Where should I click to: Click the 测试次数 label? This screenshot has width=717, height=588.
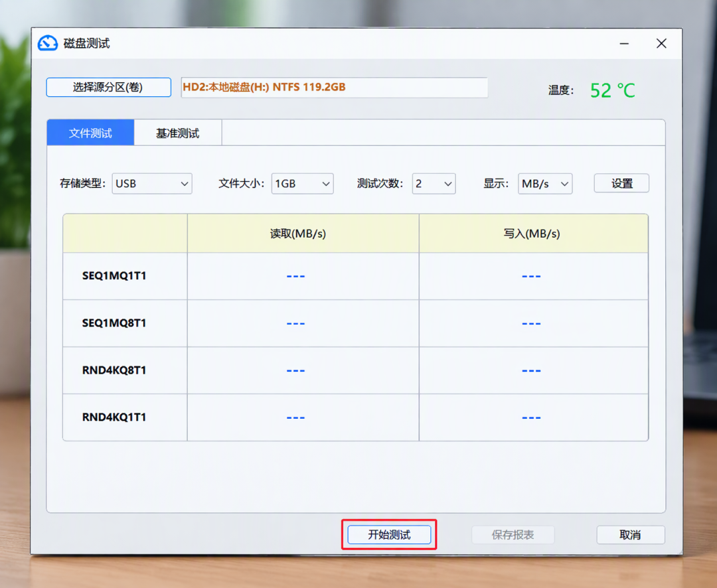tap(380, 184)
